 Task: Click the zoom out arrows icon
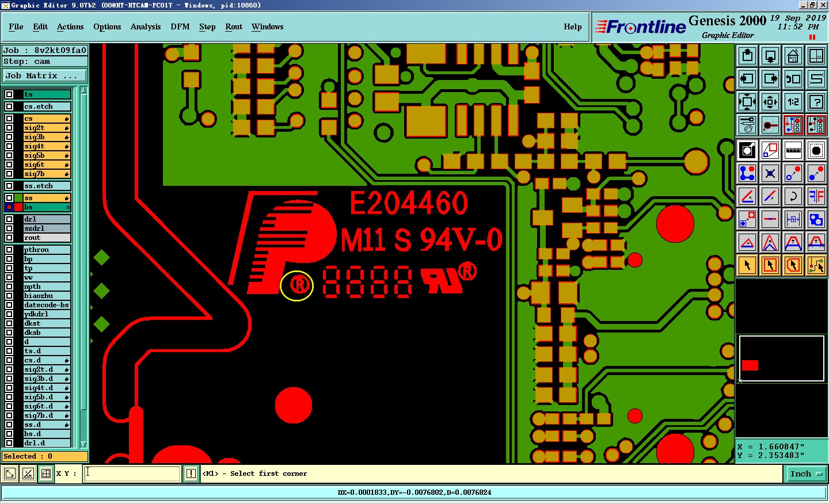770,102
